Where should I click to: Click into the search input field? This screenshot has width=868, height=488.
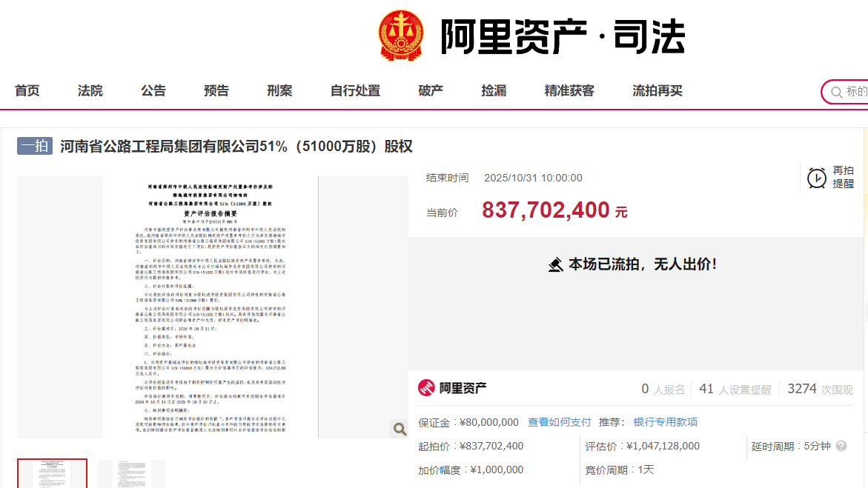(856, 92)
